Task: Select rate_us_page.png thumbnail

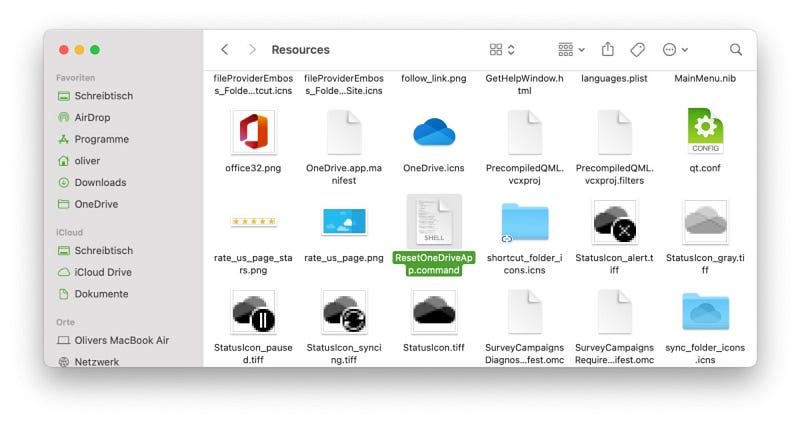Action: point(344,221)
